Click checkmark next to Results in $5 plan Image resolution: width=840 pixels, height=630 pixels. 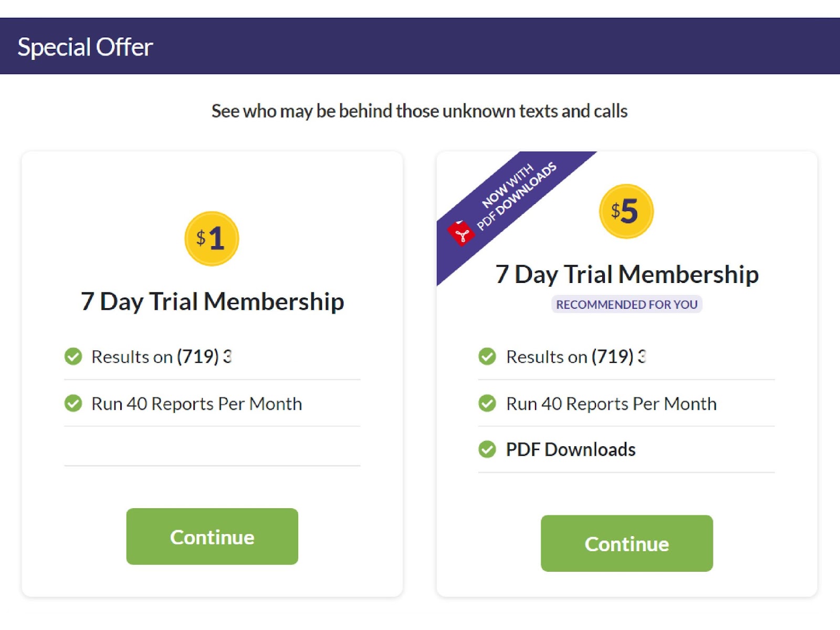click(487, 356)
